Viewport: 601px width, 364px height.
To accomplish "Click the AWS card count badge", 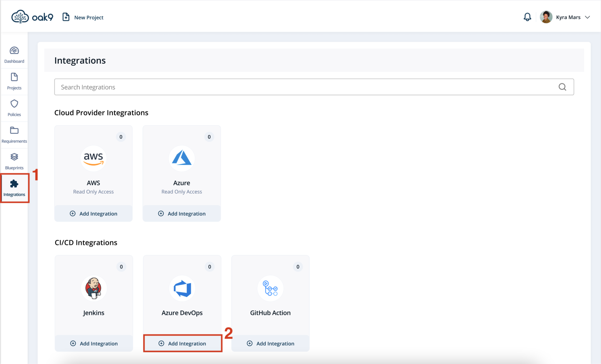I will coord(121,137).
